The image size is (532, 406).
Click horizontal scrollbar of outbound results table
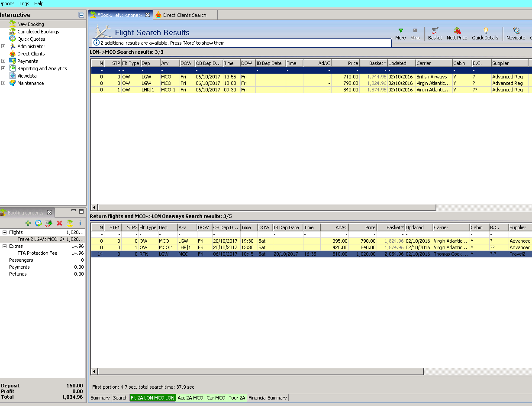point(267,207)
